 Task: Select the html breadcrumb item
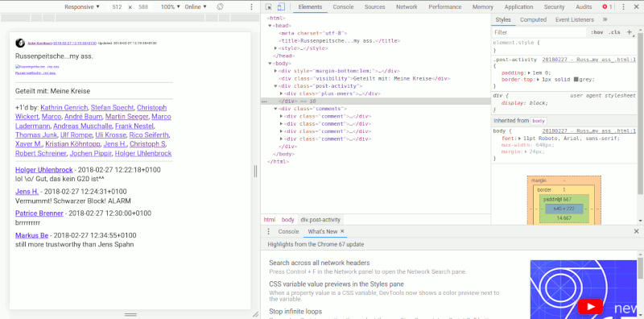(x=270, y=220)
